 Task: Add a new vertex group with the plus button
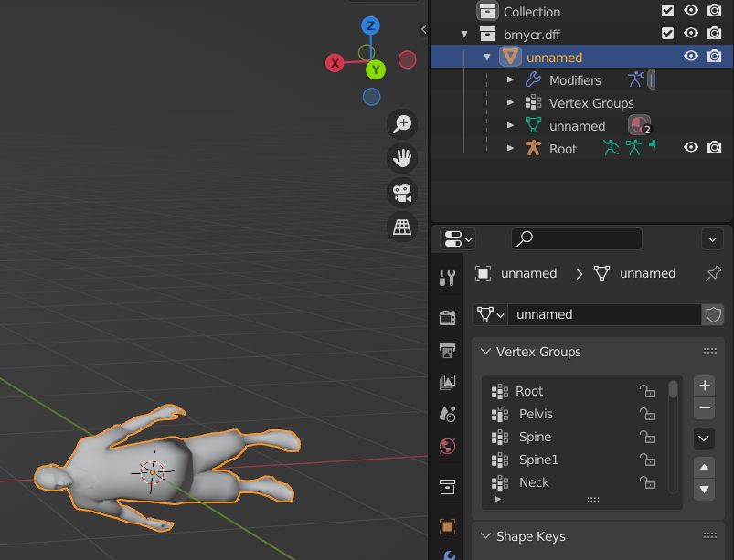[x=703, y=386]
